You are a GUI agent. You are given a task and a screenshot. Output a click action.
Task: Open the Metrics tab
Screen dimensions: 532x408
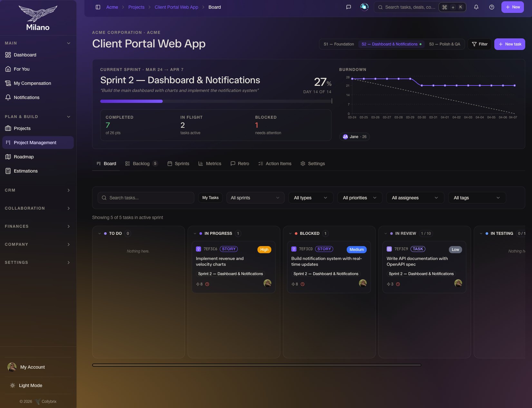(x=210, y=164)
